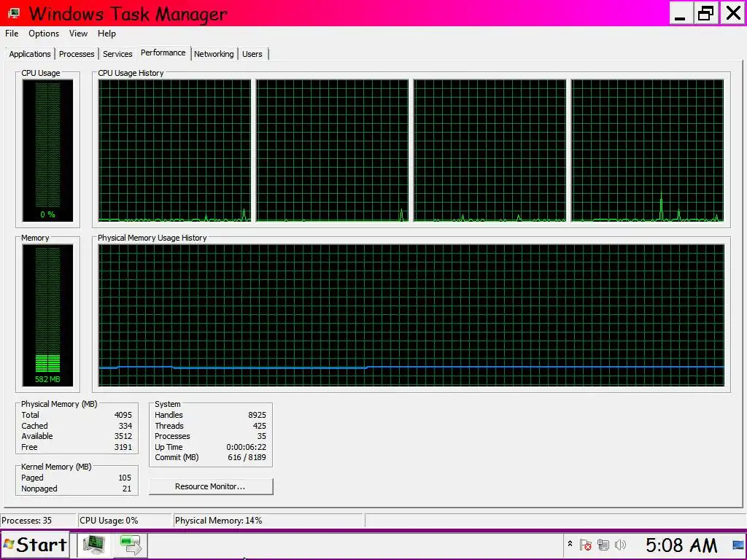Image resolution: width=747 pixels, height=560 pixels.
Task: Open Resource Monitor
Action: pyautogui.click(x=211, y=486)
